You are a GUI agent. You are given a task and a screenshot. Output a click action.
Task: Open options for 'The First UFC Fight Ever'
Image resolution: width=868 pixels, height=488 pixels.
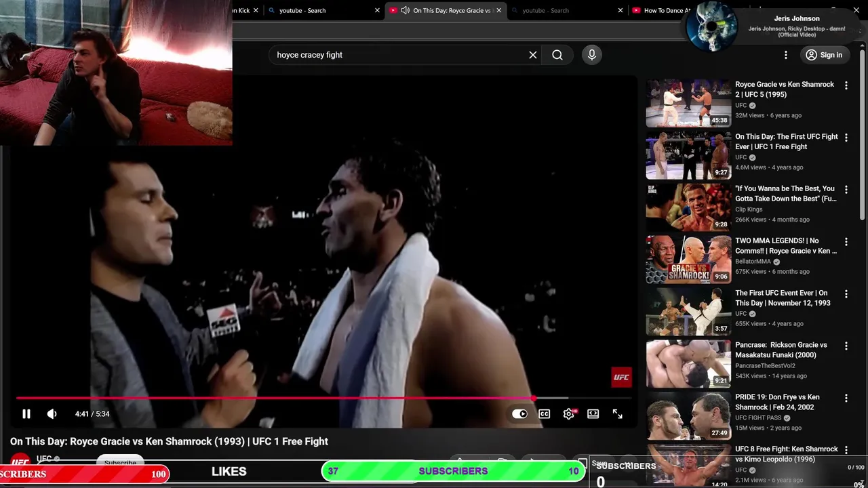(846, 138)
